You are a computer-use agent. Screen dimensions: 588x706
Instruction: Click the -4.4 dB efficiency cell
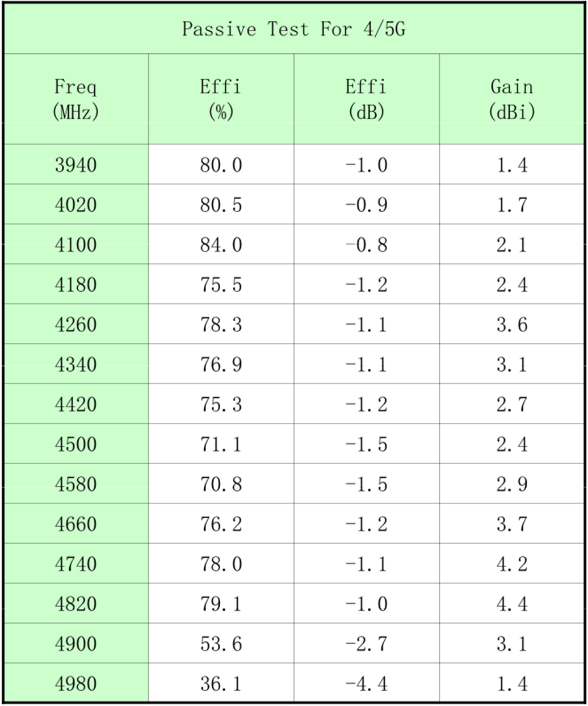(366, 684)
